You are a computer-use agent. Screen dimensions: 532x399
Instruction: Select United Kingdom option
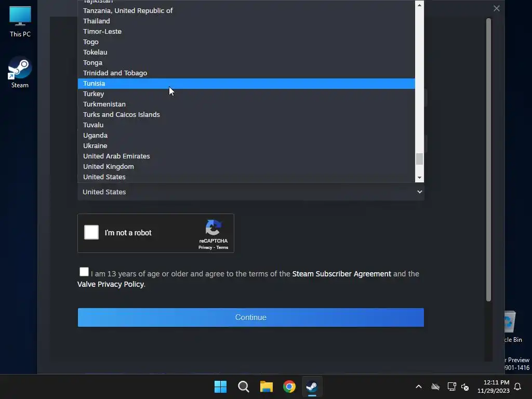tap(246, 167)
